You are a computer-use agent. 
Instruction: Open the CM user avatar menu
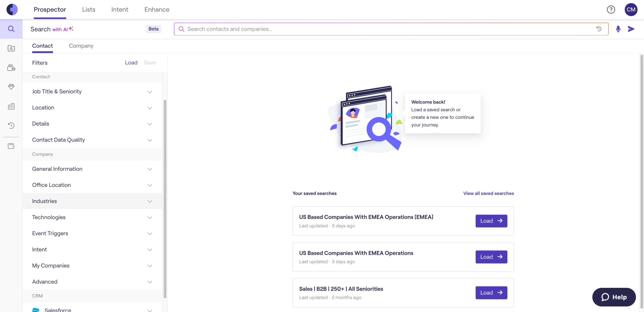(x=631, y=10)
